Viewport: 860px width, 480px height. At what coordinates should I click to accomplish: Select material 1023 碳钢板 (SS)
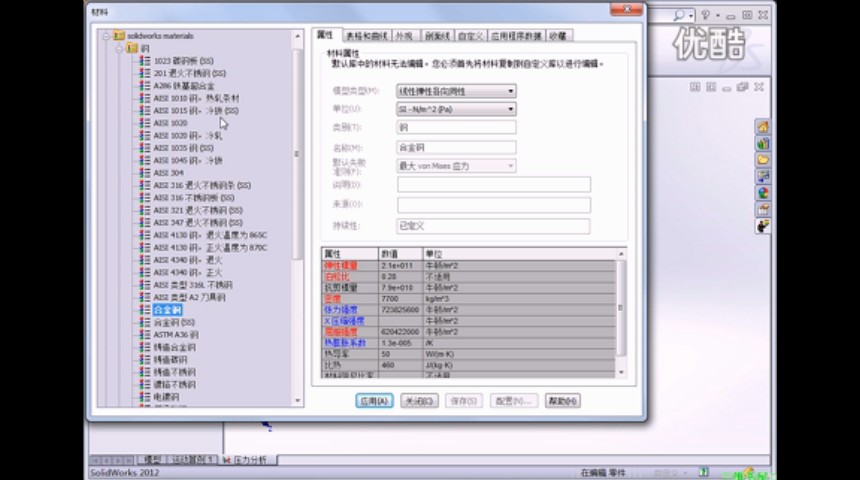pos(183,61)
